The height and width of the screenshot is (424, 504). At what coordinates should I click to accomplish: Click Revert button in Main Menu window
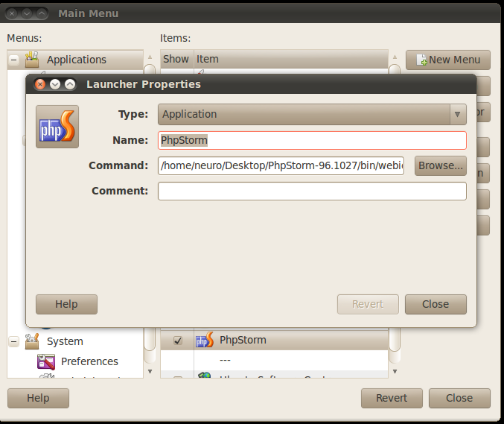[x=392, y=398]
